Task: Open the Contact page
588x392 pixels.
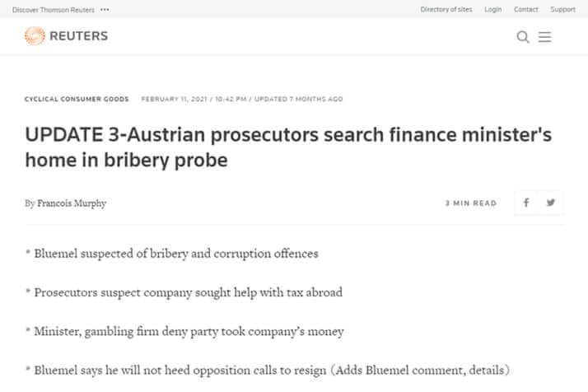Action: click(x=525, y=9)
